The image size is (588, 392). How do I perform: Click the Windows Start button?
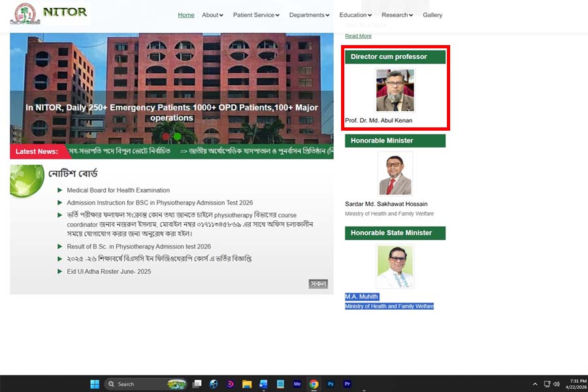pos(94,384)
